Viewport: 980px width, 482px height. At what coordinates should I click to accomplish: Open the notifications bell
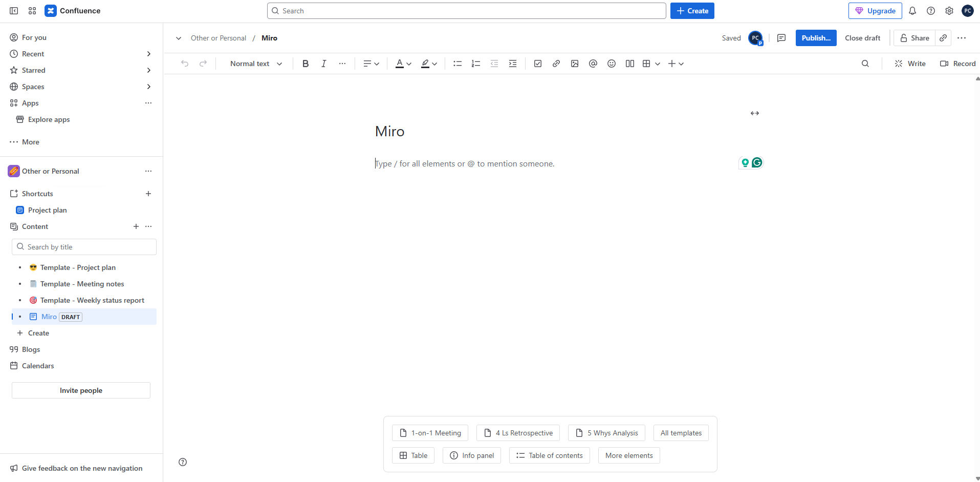pos(912,11)
